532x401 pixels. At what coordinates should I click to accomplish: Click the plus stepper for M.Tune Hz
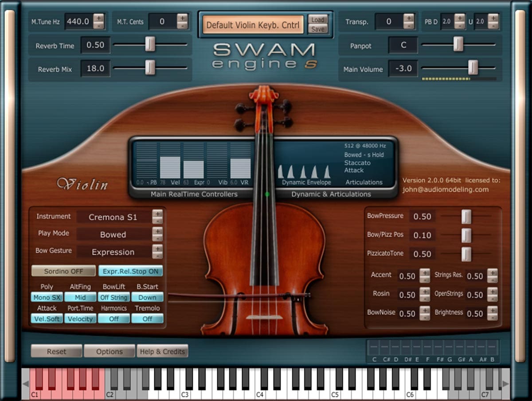(x=98, y=18)
